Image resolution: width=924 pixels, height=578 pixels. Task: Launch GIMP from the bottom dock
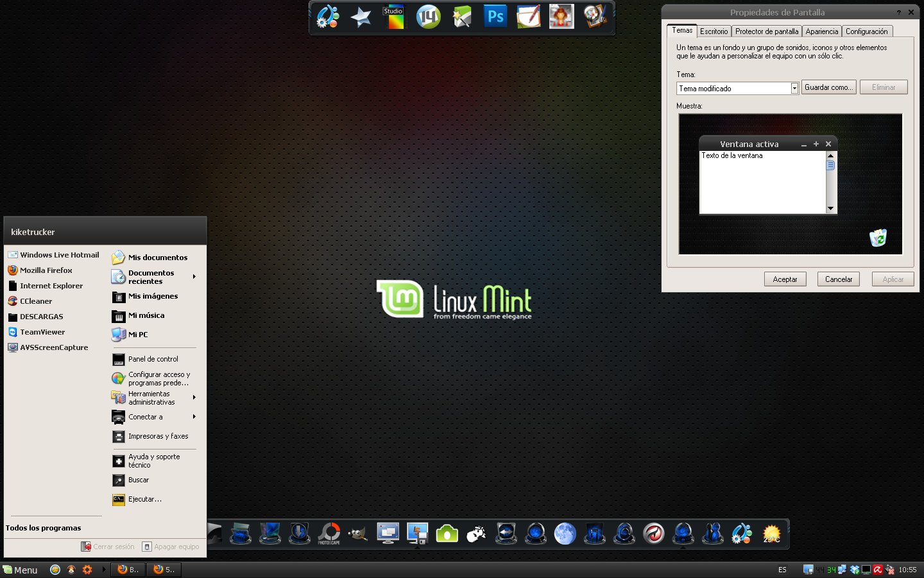tap(358, 534)
